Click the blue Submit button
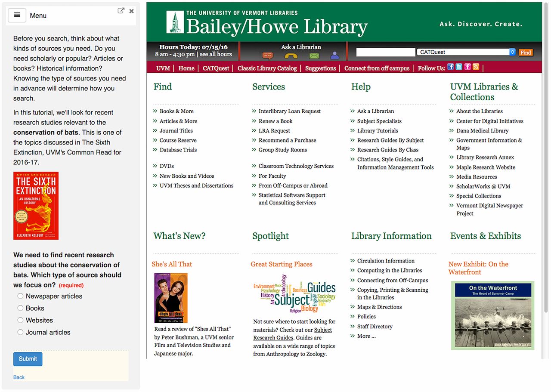Image resolution: width=551 pixels, height=392 pixels. [28, 359]
